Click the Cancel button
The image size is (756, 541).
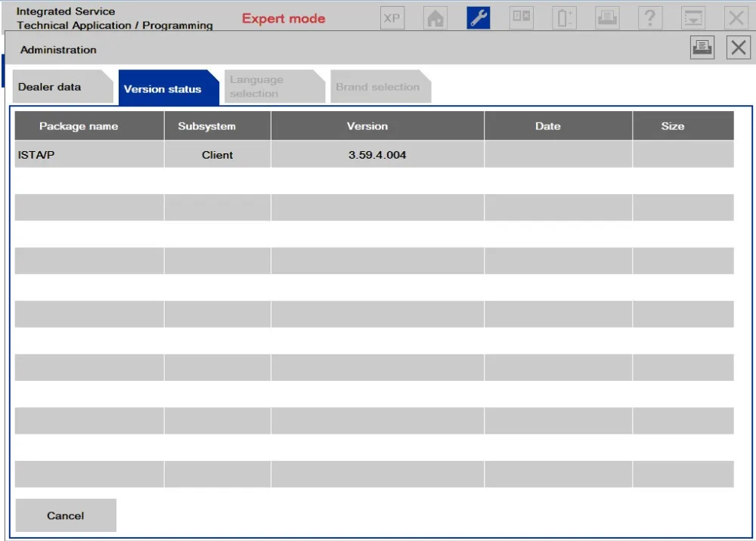(x=66, y=515)
